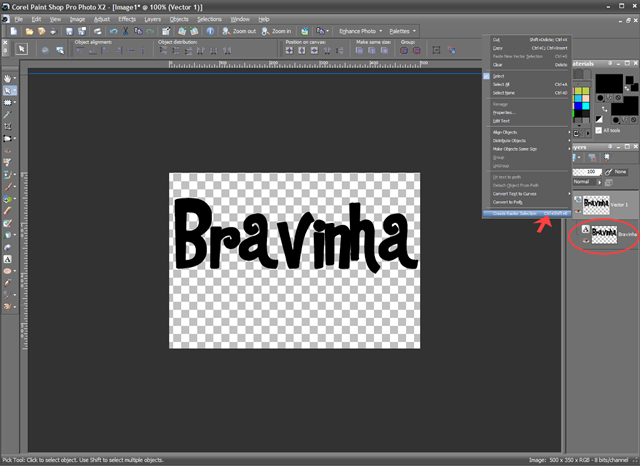
Task: Click the Cut scissors icon
Action: pos(126,31)
